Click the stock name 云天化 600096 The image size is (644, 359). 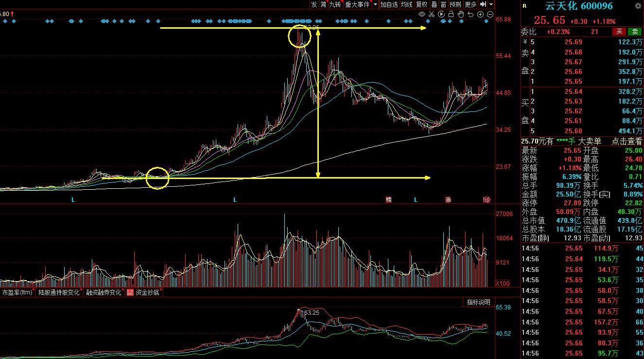579,6
